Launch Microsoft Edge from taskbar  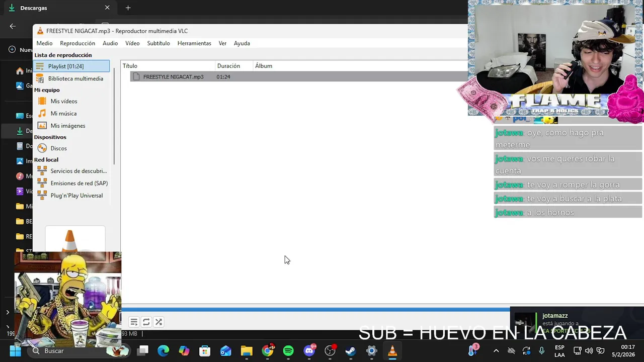164,351
